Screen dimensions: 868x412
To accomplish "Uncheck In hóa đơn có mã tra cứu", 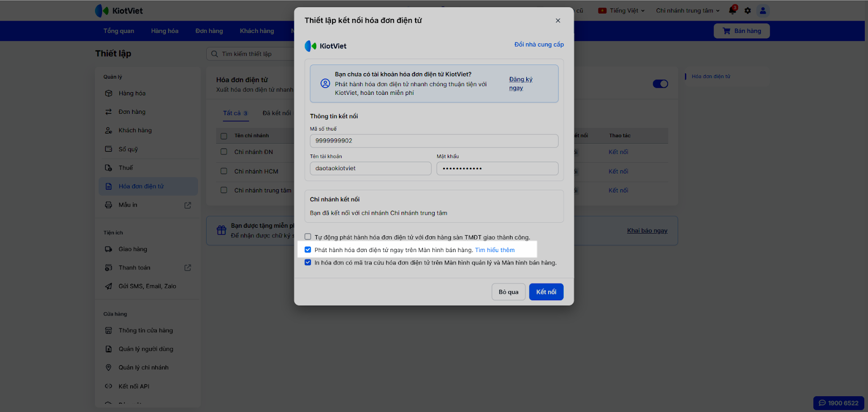I will pyautogui.click(x=308, y=262).
